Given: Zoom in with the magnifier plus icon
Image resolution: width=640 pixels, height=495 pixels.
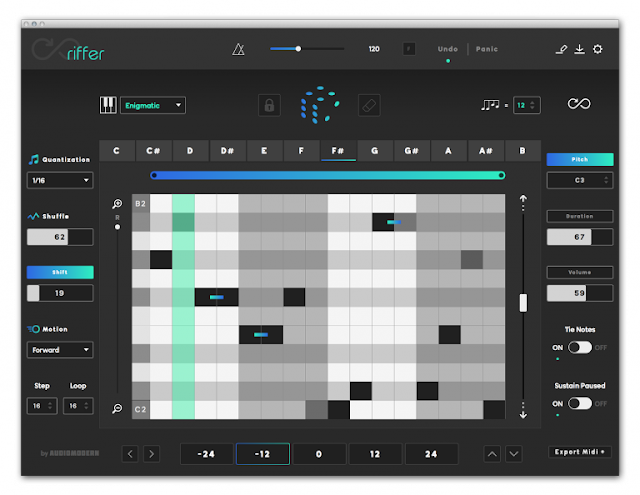Looking at the screenshot, I should [117, 204].
